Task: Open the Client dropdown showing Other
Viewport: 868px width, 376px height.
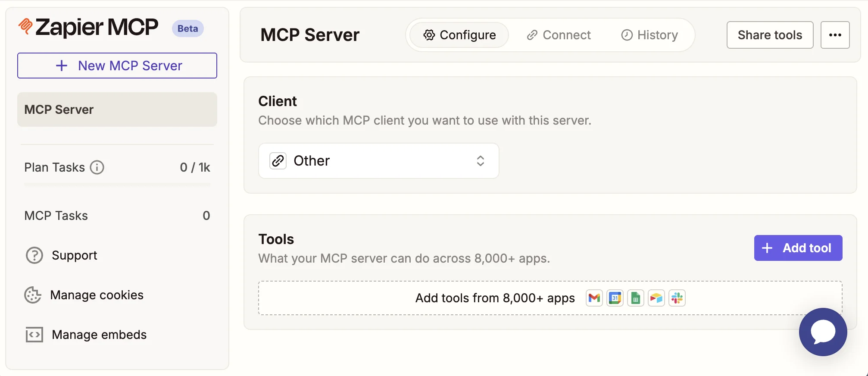Action: [379, 161]
